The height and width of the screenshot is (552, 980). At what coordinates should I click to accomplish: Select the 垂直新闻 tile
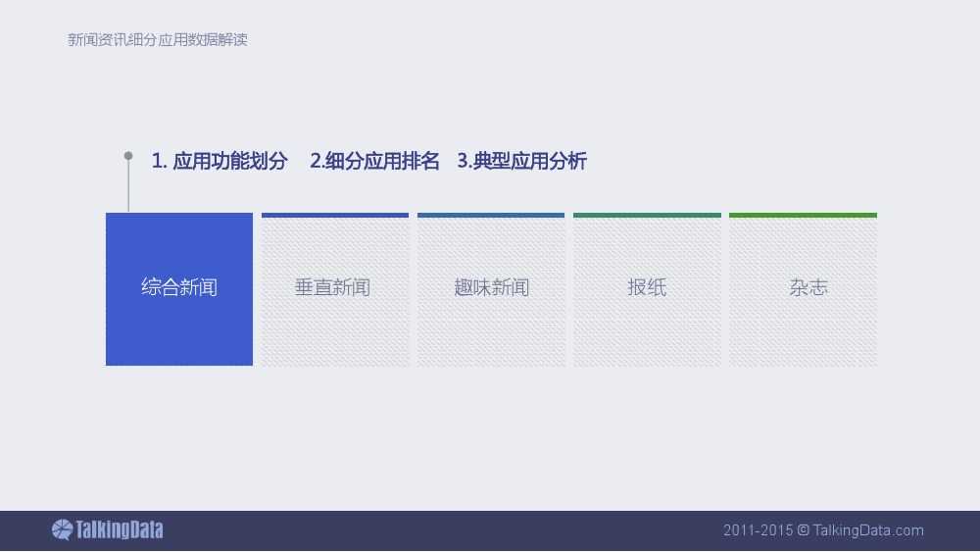(x=334, y=288)
